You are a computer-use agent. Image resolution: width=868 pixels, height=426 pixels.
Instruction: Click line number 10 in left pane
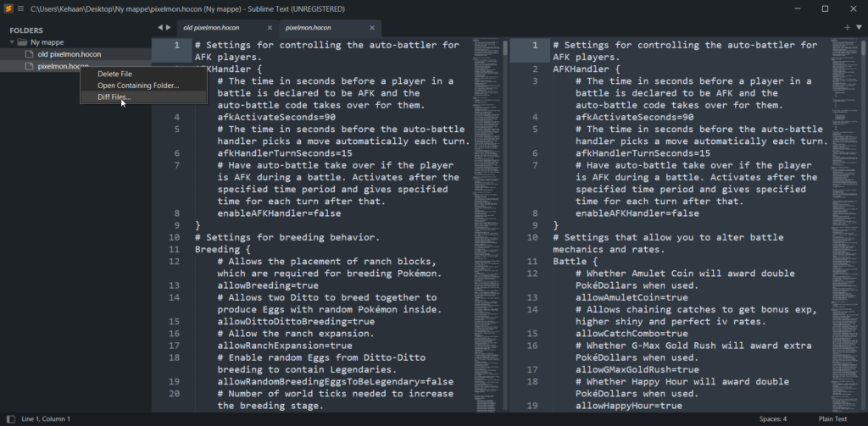174,237
